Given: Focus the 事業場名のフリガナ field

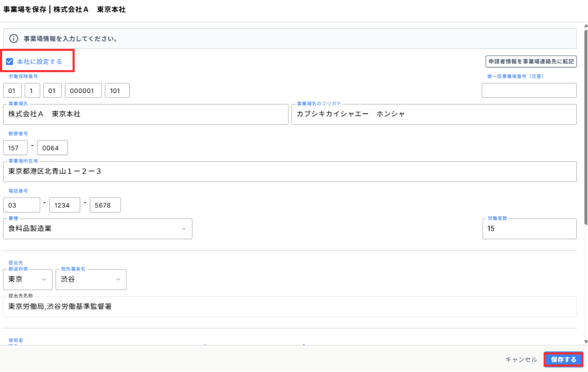Looking at the screenshot, I should click(x=434, y=114).
